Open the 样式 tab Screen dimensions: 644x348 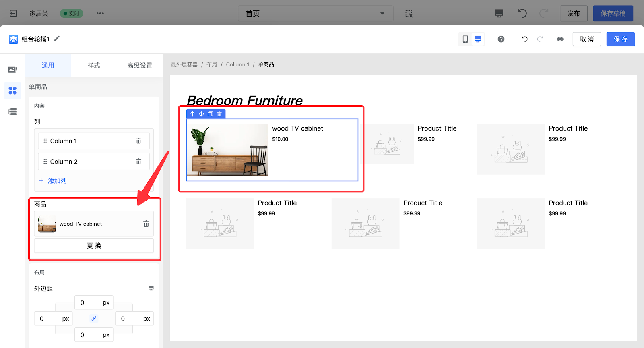point(94,65)
